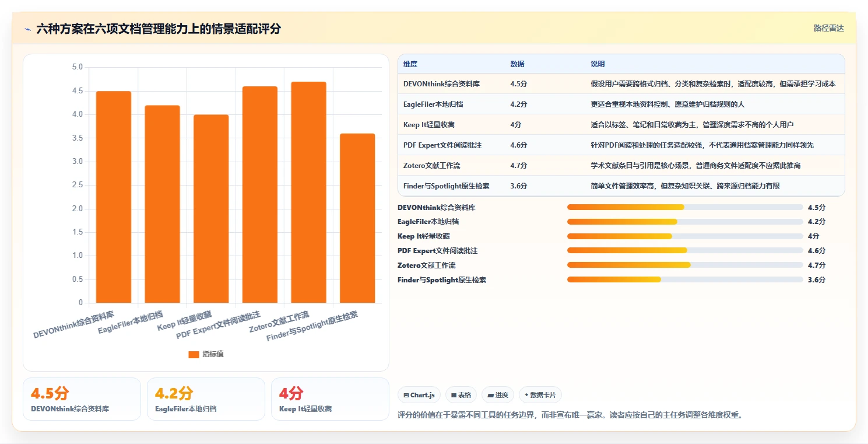Open the 4.5分 DEVONthink综合资料库 data card
Image resolution: width=868 pixels, height=444 pixels.
tap(82, 399)
